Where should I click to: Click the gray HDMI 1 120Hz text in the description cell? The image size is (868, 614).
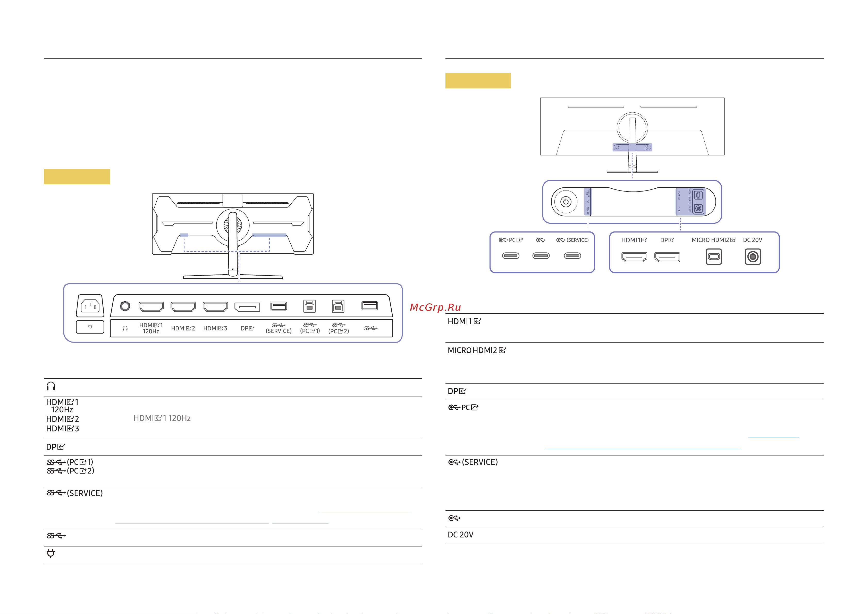(162, 418)
